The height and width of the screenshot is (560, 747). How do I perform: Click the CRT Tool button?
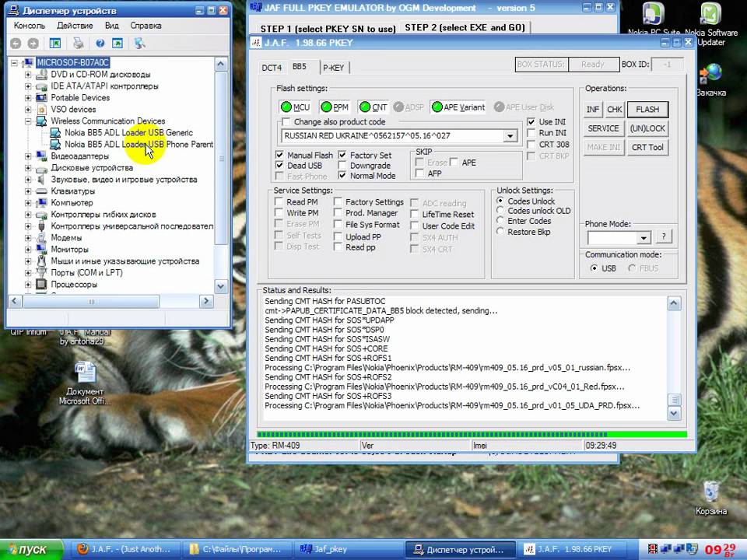point(647,148)
